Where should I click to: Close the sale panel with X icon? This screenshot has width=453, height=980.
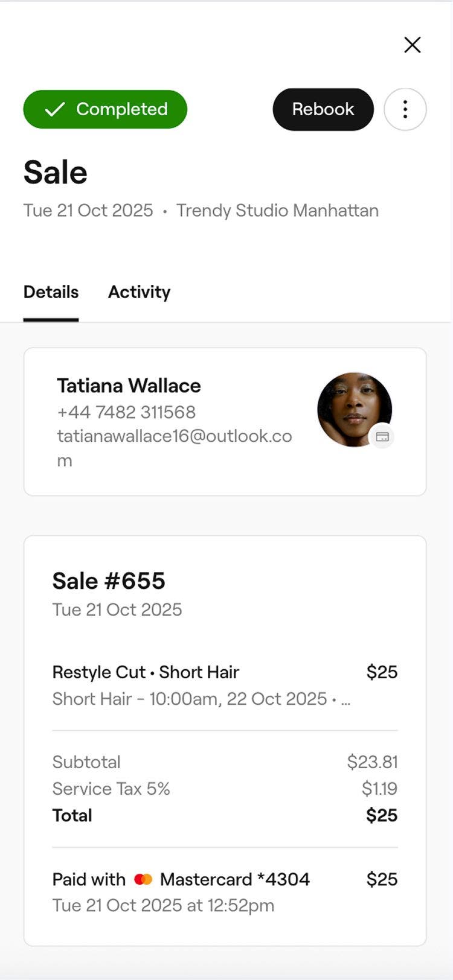(x=413, y=45)
